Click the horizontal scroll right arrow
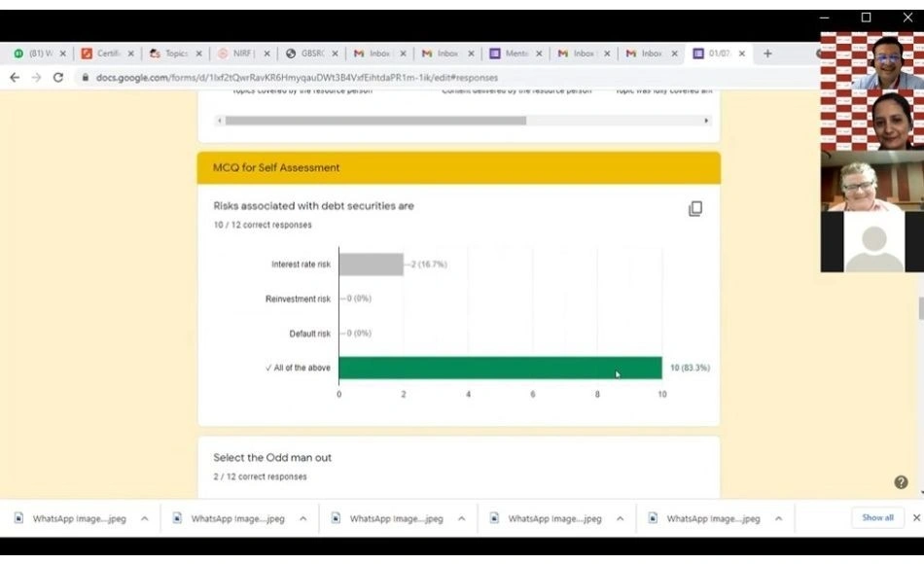924x564 pixels. 706,121
